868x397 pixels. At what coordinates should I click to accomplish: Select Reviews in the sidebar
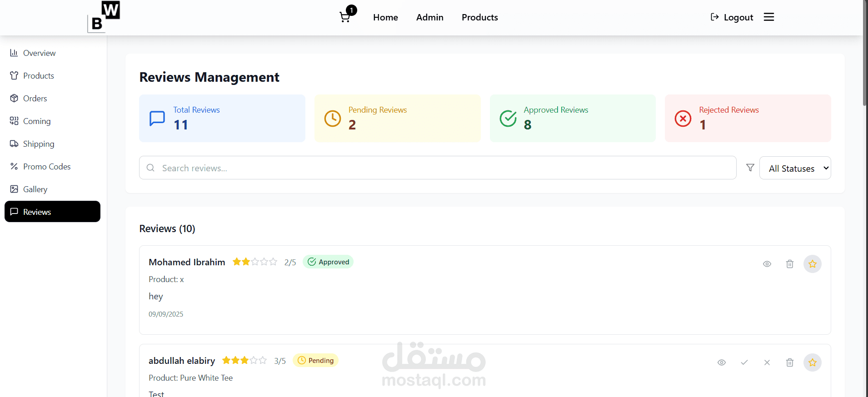(x=52, y=212)
